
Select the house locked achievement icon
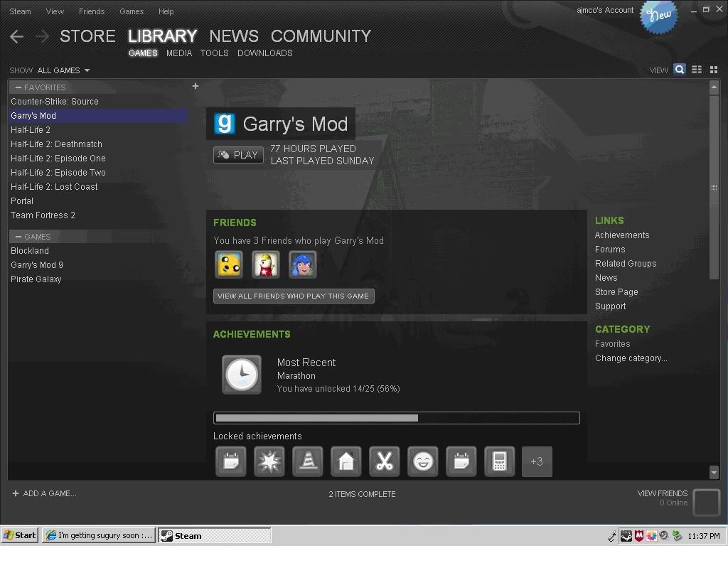(346, 461)
